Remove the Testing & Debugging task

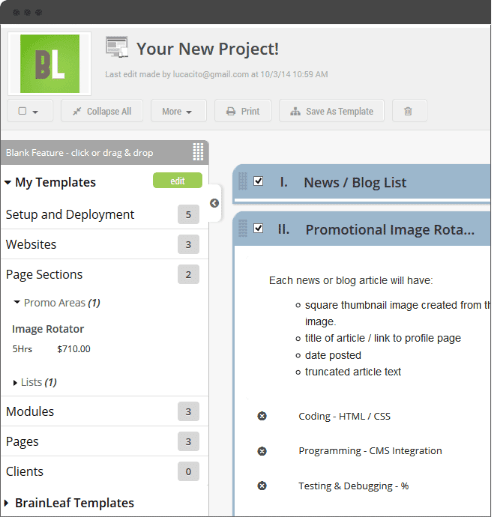262,486
